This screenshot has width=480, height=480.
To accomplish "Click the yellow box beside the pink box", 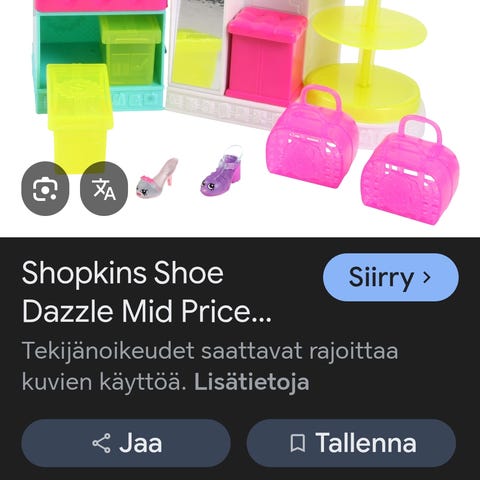I will click(197, 59).
